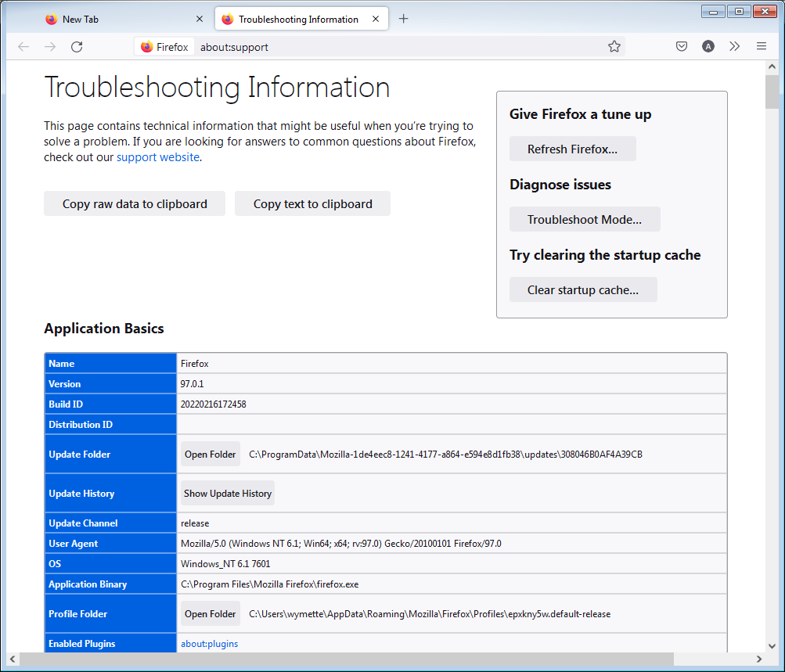Click the Troubleshooting Information page heading
785x672 pixels.
(x=218, y=88)
